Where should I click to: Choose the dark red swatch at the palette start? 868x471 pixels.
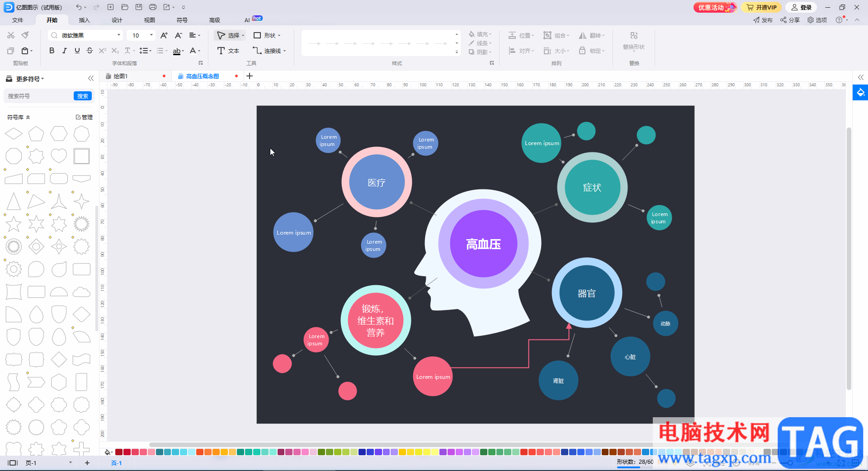pos(119,452)
